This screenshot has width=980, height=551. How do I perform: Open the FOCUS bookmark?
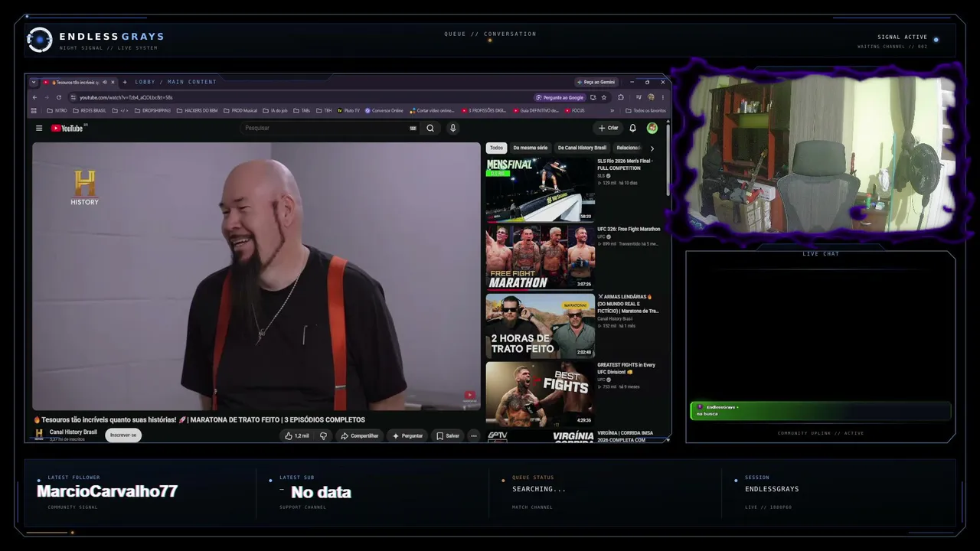pos(575,110)
